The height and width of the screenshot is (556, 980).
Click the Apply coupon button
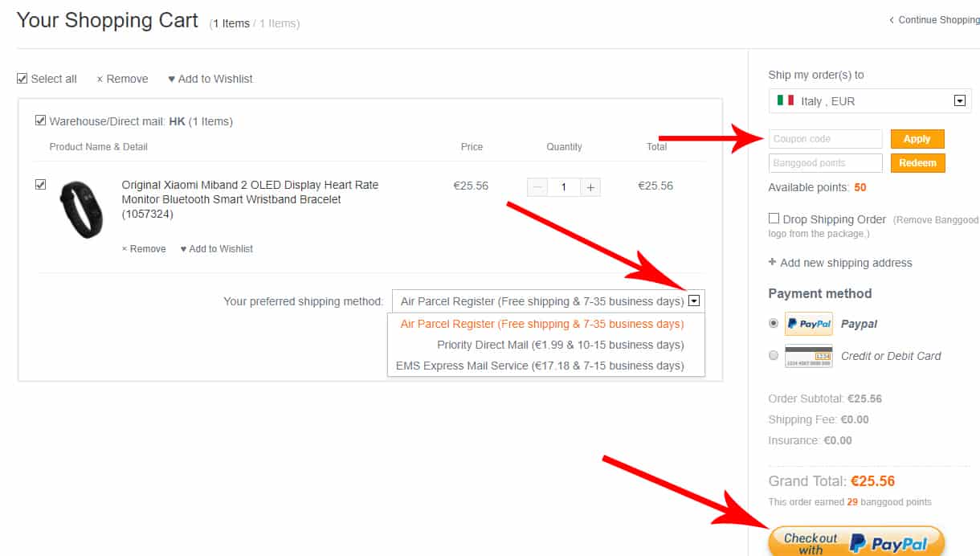click(x=917, y=139)
